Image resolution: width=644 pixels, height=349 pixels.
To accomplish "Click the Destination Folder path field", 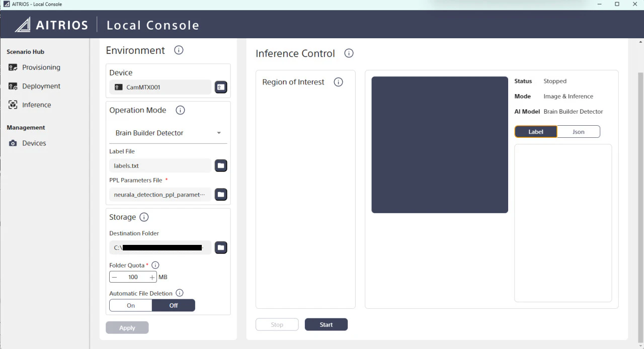I will [x=160, y=247].
